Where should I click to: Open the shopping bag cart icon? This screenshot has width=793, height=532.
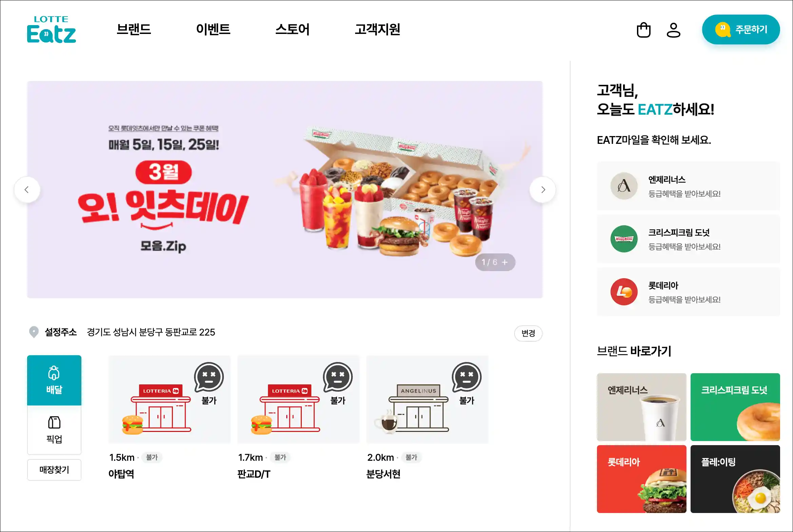tap(643, 30)
